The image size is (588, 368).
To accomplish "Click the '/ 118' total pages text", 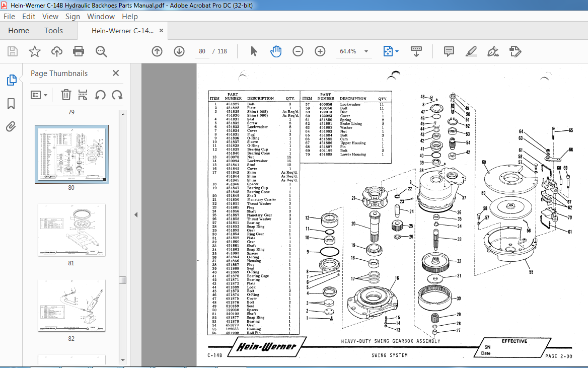I will [x=220, y=51].
